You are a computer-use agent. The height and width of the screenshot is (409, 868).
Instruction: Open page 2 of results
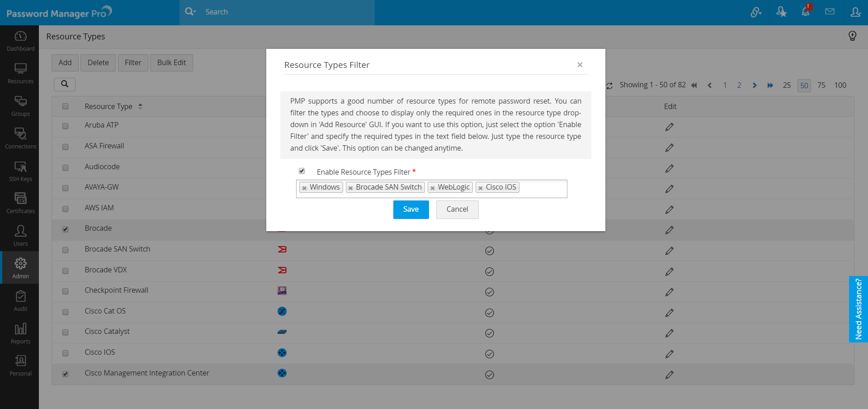(x=739, y=85)
